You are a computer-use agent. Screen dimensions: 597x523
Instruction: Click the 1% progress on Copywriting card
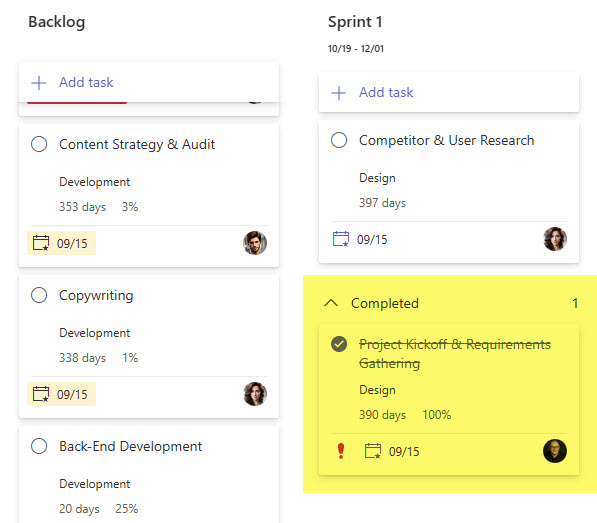130,358
